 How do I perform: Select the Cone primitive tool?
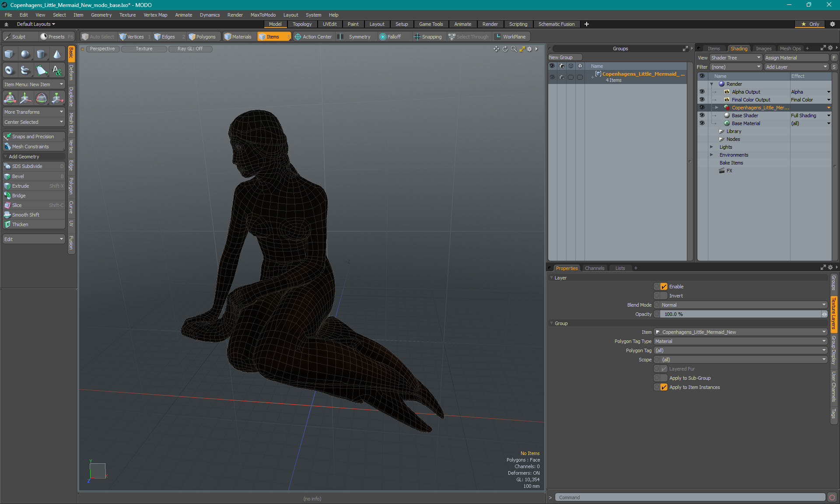point(57,54)
